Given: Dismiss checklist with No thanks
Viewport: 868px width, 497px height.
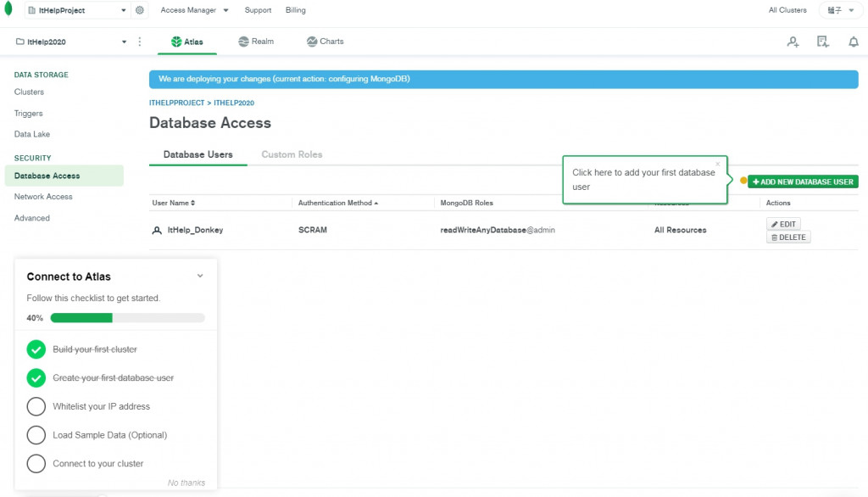Looking at the screenshot, I should 186,483.
